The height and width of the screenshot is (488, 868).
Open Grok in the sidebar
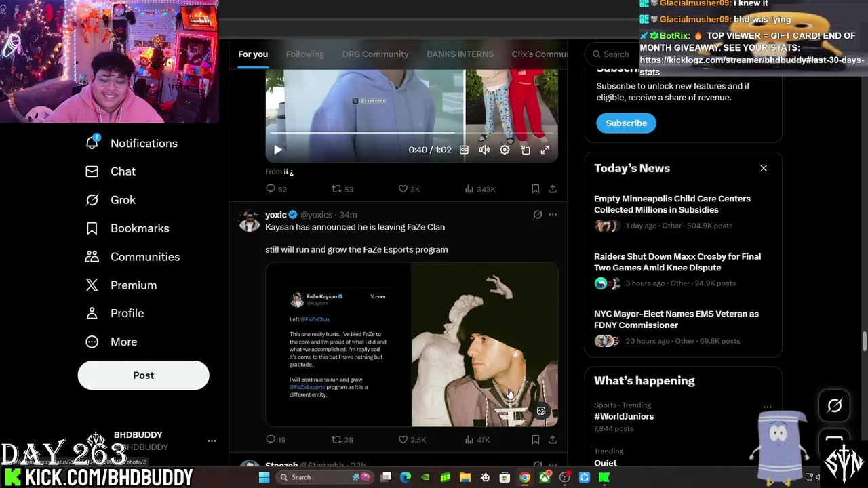point(110,200)
